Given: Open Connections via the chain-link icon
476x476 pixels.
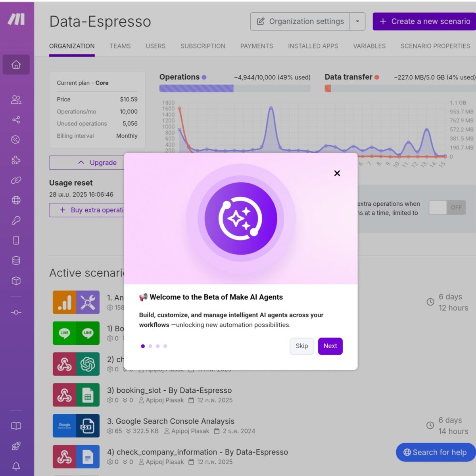Looking at the screenshot, I should pos(16,180).
